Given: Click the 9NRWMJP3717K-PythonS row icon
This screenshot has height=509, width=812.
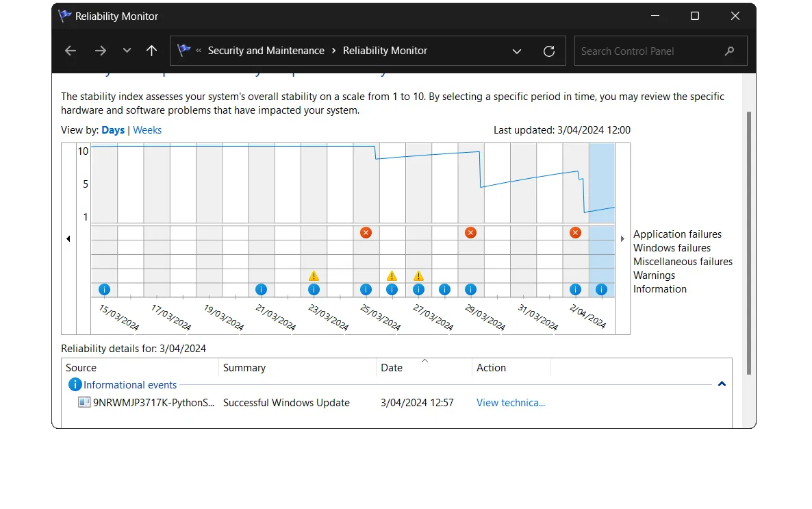Looking at the screenshot, I should (84, 402).
